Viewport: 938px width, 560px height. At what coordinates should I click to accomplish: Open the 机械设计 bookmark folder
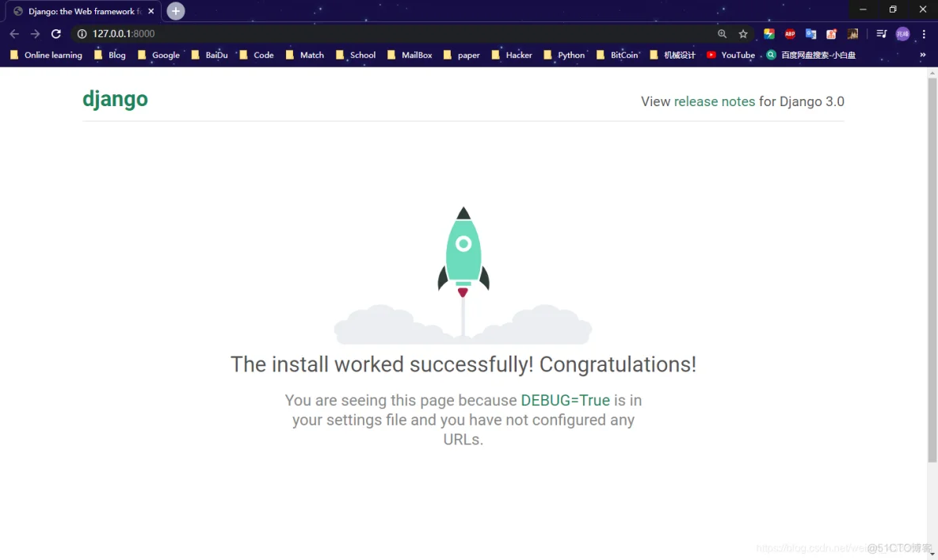tap(673, 55)
